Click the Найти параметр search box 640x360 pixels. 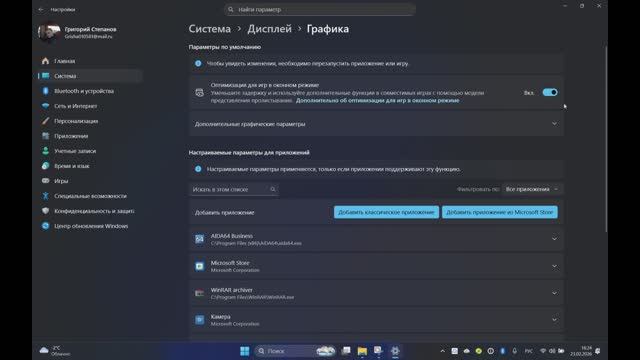pos(320,9)
